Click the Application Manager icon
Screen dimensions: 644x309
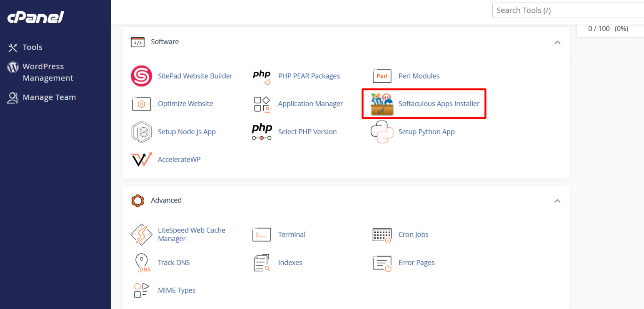tap(262, 104)
